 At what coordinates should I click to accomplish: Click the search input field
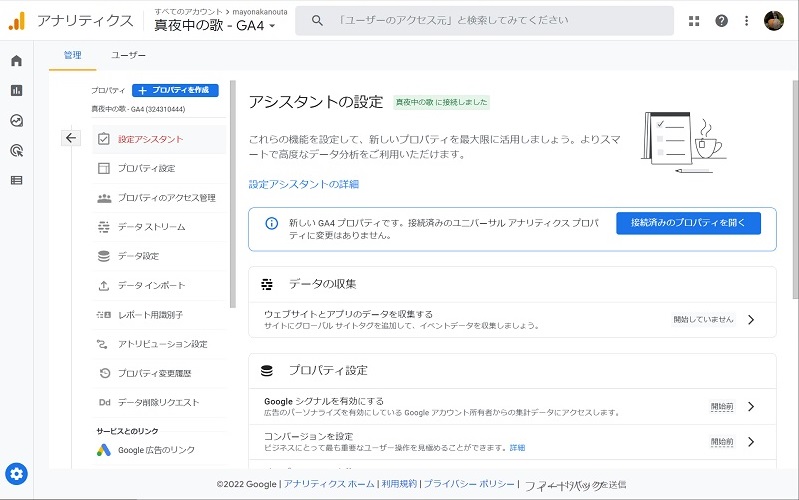[x=485, y=21]
